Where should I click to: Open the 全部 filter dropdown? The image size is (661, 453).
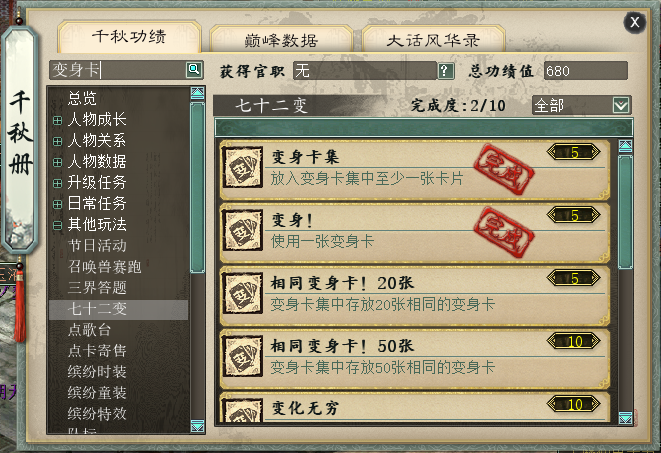pyautogui.click(x=621, y=105)
